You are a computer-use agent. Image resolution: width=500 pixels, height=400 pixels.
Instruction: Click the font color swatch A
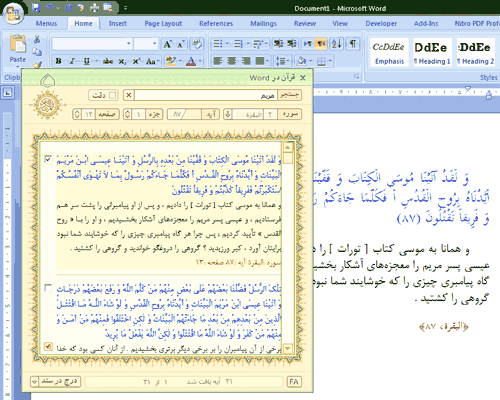click(x=191, y=61)
